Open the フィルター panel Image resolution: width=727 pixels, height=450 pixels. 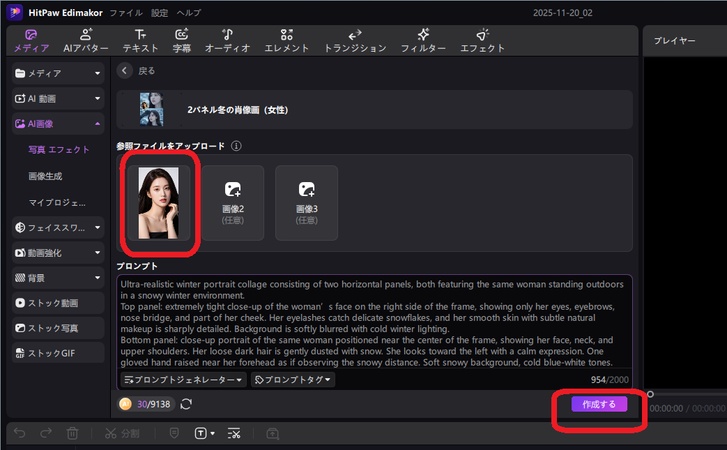pos(423,40)
